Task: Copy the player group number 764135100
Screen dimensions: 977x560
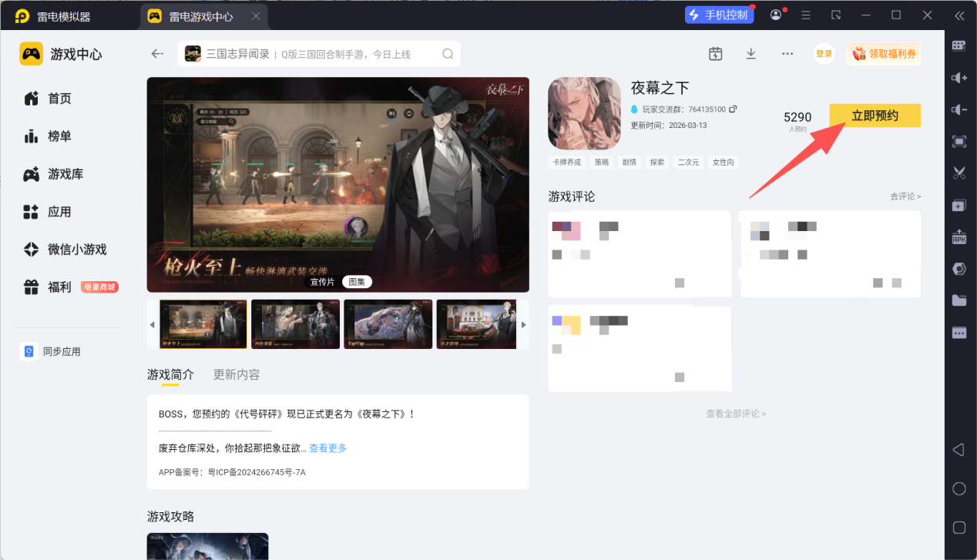Action: (733, 109)
